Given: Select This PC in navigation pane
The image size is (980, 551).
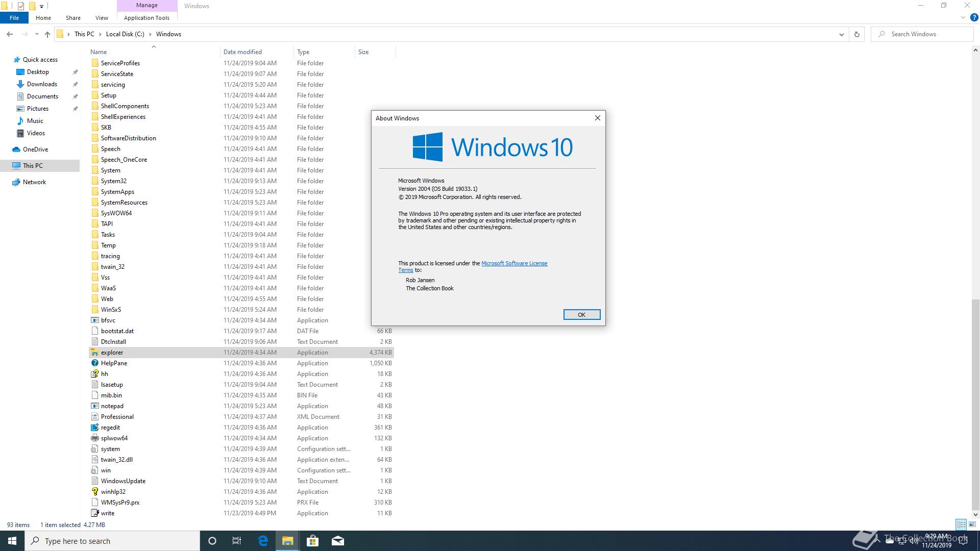Looking at the screenshot, I should (33, 166).
